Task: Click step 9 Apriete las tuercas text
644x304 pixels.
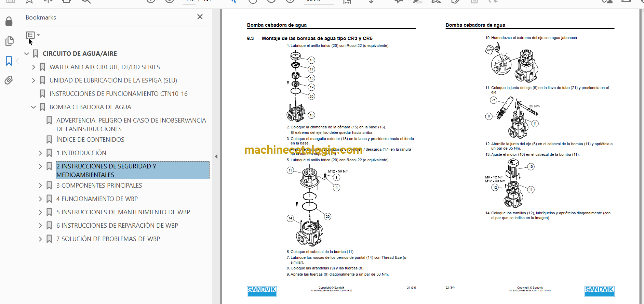Action: (338, 274)
